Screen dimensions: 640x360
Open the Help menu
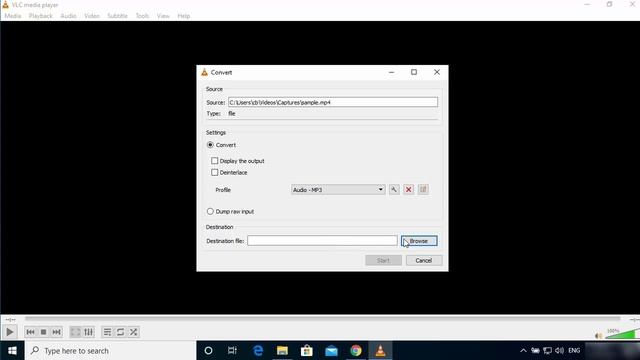[x=184, y=16]
